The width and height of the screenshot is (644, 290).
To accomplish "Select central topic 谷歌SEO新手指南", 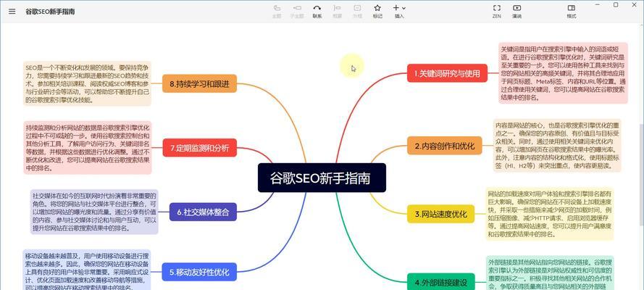I will click(322, 178).
